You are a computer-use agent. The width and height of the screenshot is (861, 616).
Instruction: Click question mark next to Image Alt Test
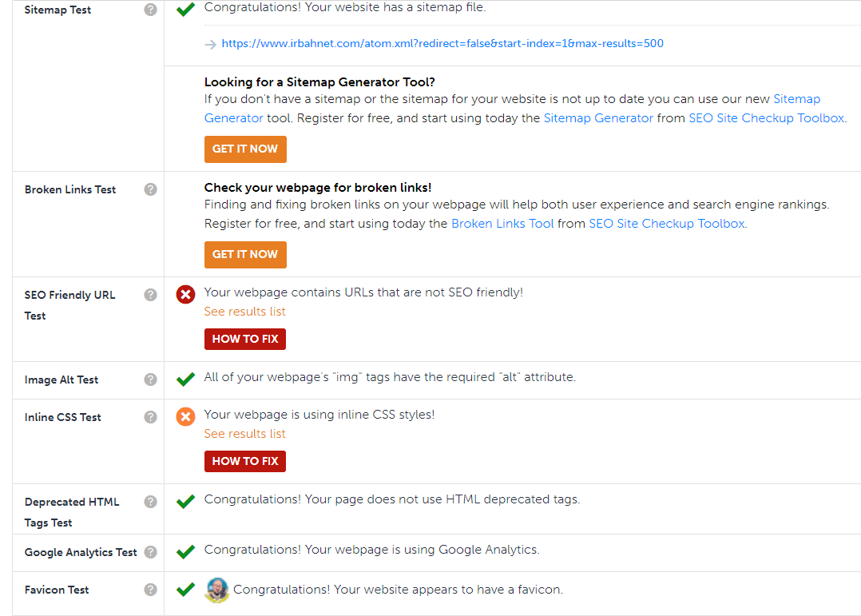150,380
